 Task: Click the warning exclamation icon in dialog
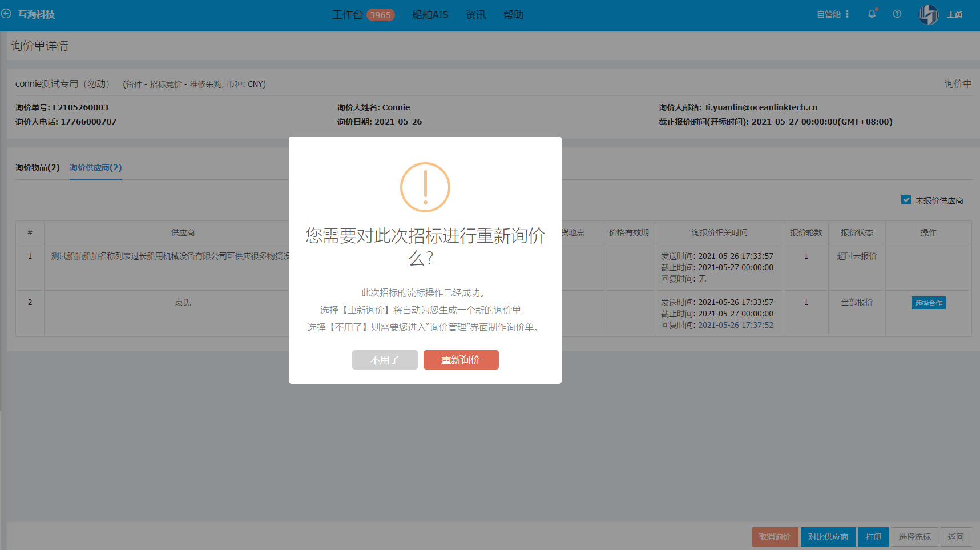click(425, 187)
